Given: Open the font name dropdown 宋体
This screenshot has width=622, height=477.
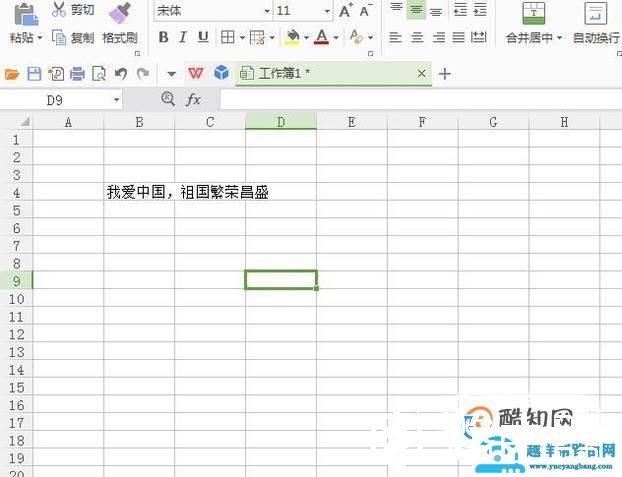Looking at the screenshot, I should [x=267, y=11].
